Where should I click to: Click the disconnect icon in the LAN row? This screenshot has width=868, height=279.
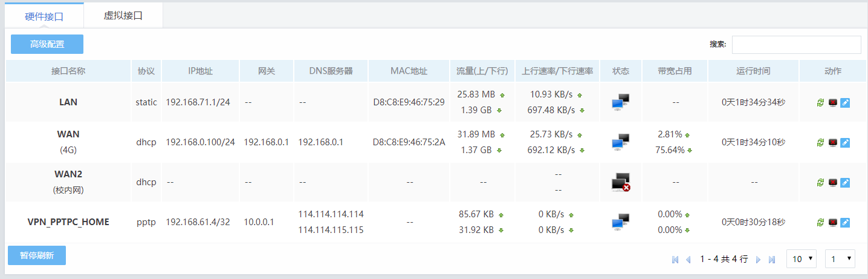[x=832, y=102]
